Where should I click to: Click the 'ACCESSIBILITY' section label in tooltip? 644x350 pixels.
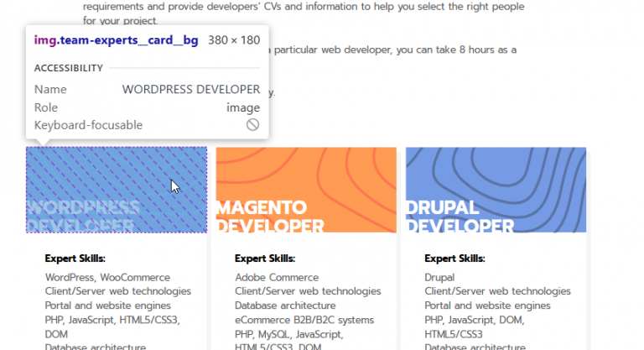[x=69, y=68]
